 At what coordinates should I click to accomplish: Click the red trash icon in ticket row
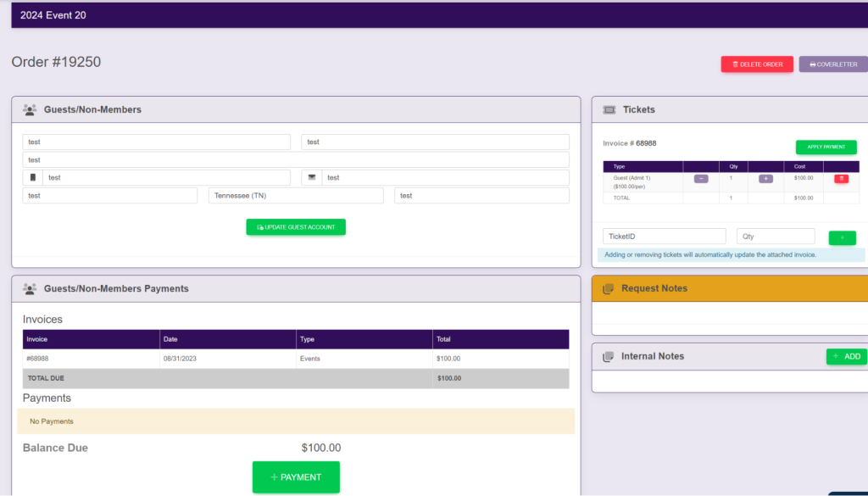point(841,179)
